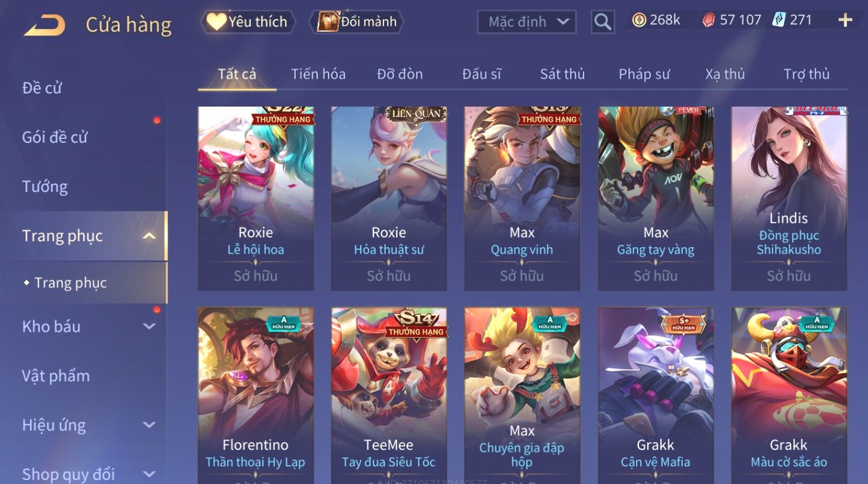Select Roxie Lễ hội hoa skin card
This screenshot has width=868, height=484.
pyautogui.click(x=256, y=198)
